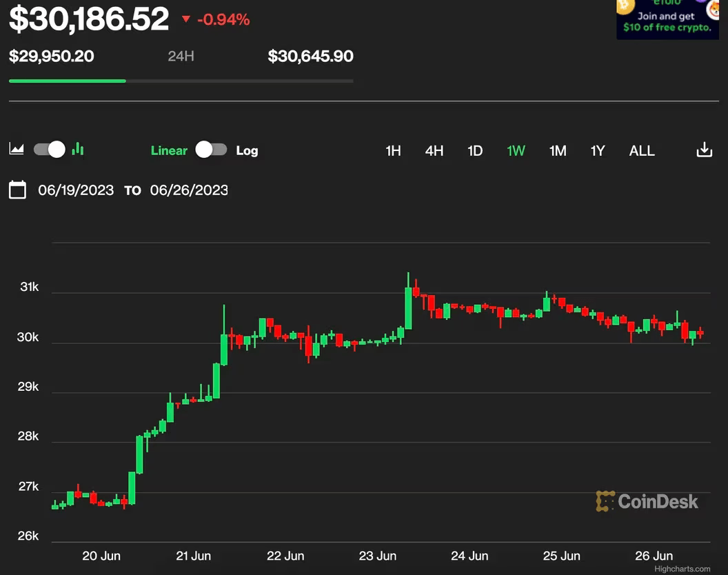Switch to the 1D timeframe

475,150
